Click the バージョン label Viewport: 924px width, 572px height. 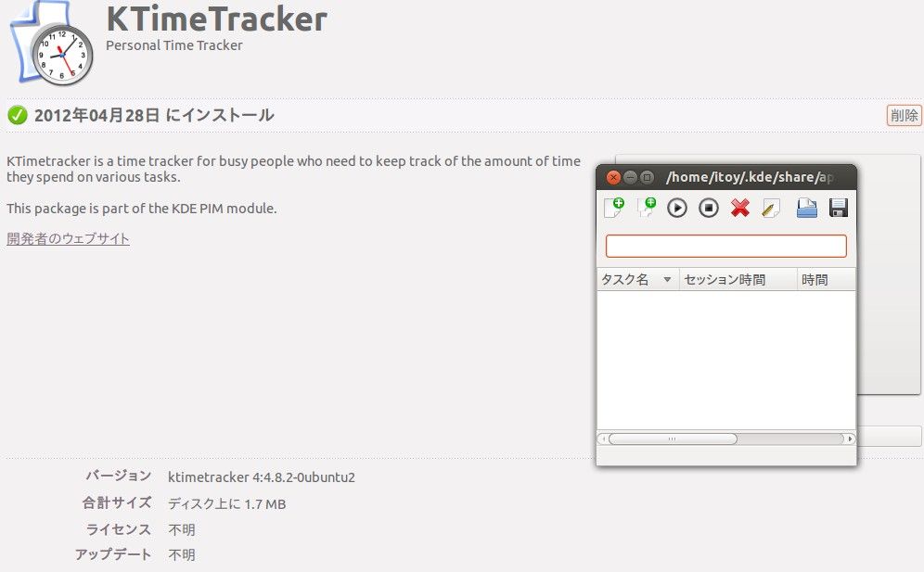point(119,476)
